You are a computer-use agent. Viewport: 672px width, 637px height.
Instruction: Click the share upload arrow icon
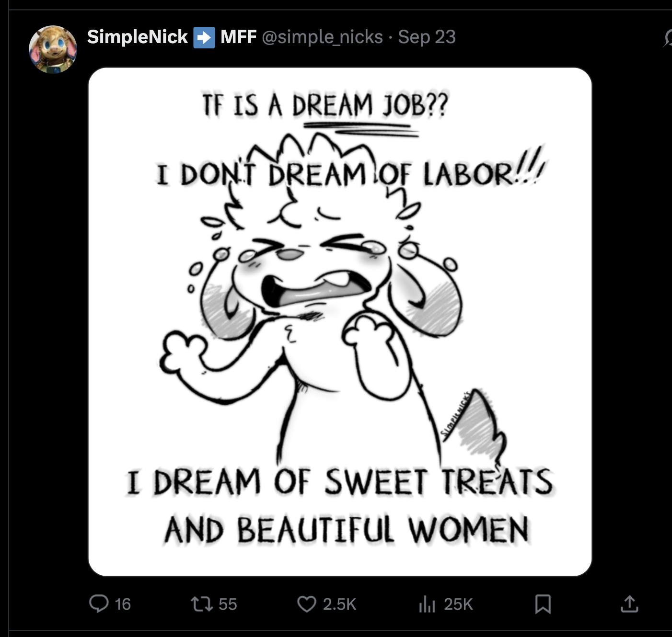tap(629, 604)
